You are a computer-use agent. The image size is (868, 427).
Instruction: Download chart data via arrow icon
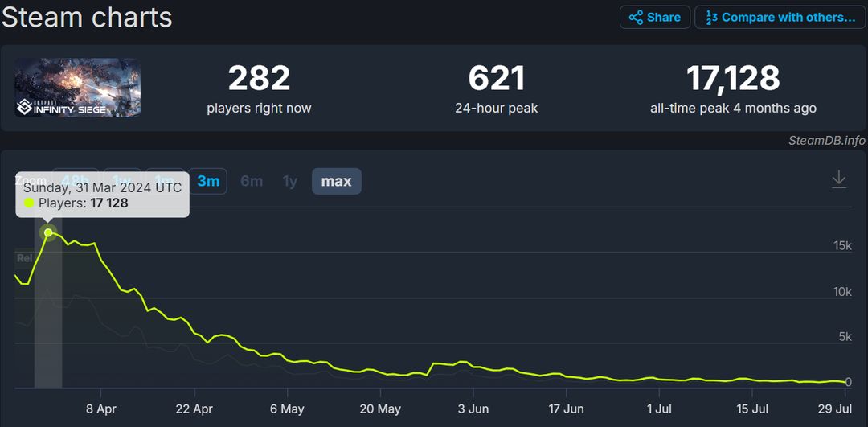point(839,180)
